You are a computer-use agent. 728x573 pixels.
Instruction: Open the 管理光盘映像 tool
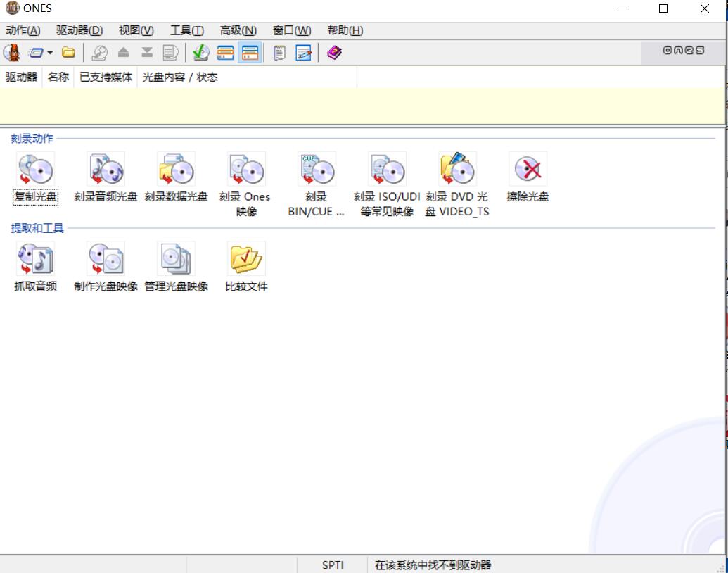[176, 267]
